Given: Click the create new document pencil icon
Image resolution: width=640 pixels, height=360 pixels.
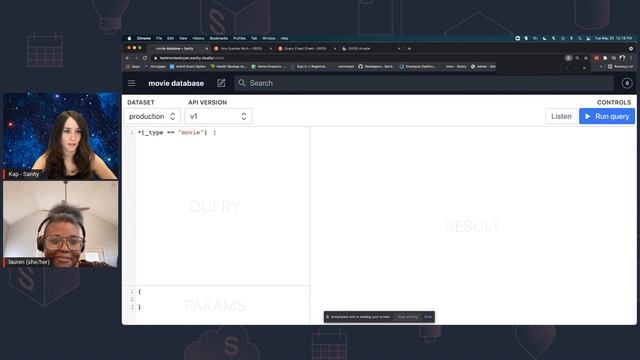Looking at the screenshot, I should click(x=221, y=83).
